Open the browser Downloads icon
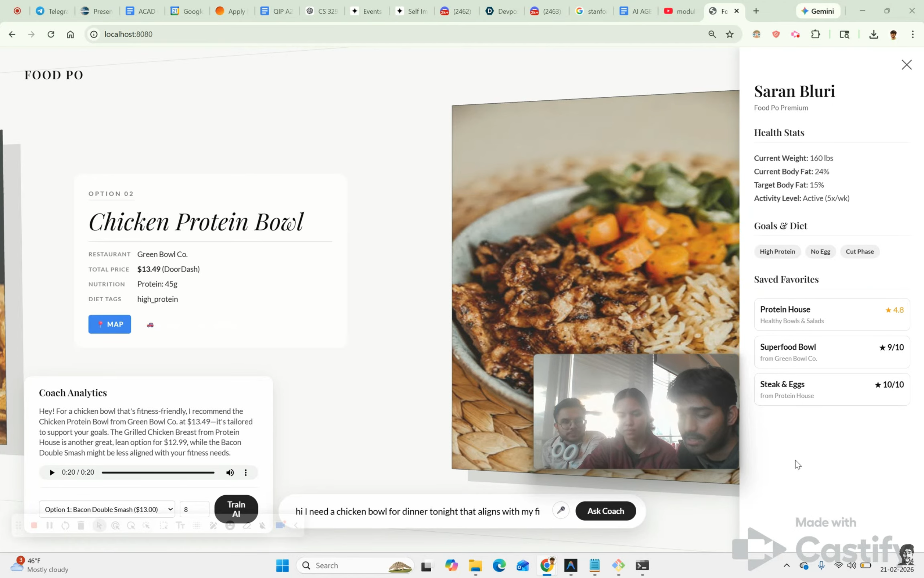This screenshot has width=924, height=578. click(x=873, y=34)
